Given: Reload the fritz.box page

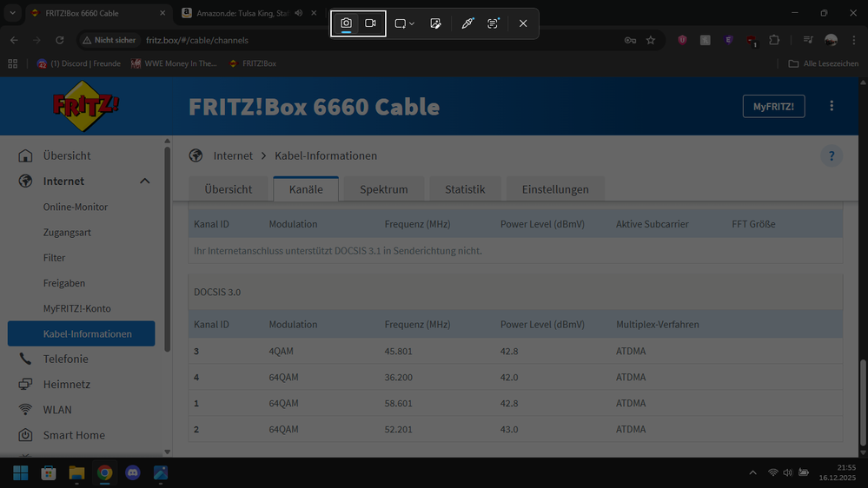Looking at the screenshot, I should coord(60,40).
